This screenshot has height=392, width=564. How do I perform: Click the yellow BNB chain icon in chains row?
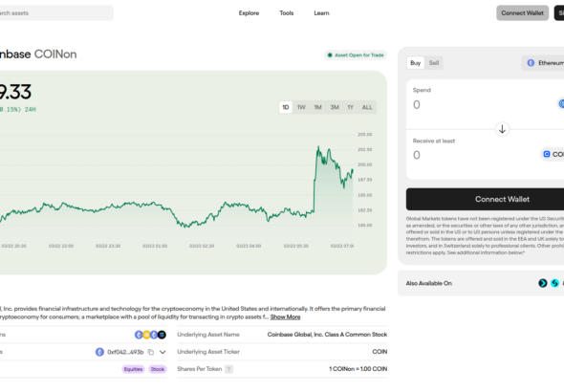[x=146, y=335]
